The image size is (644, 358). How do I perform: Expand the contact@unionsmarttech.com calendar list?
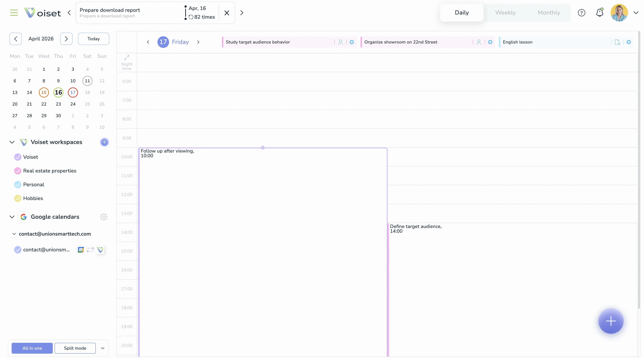(x=14, y=234)
